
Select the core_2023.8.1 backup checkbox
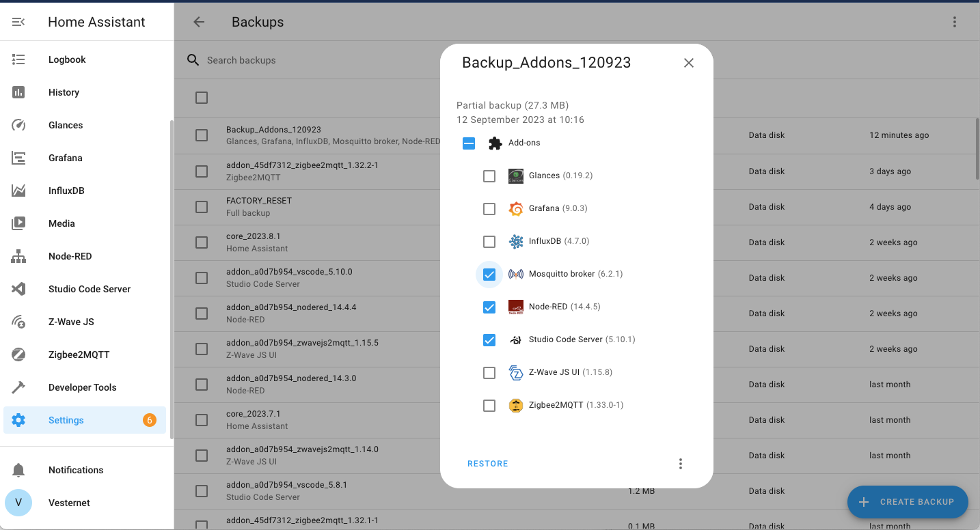[202, 242]
